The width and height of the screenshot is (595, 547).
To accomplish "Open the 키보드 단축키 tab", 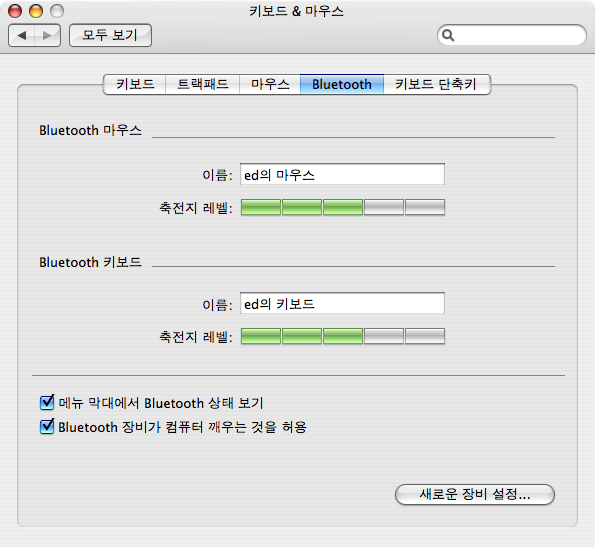I will 437,84.
